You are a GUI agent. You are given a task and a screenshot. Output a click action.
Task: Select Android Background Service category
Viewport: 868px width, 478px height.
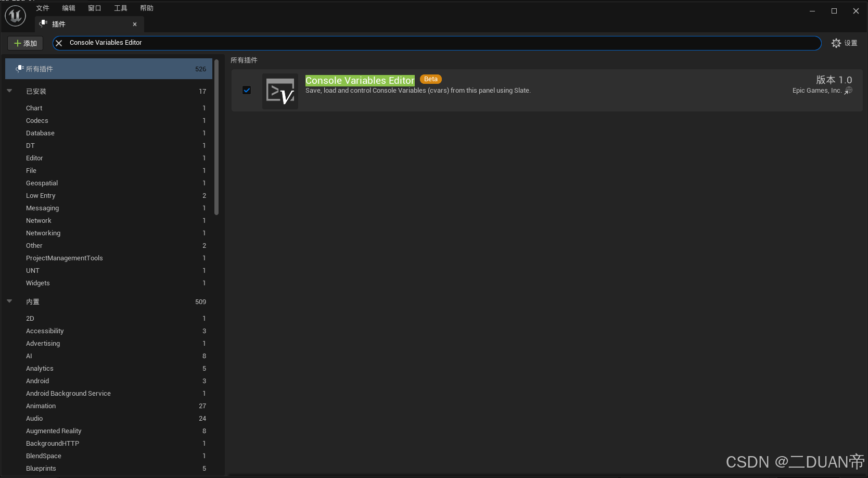pyautogui.click(x=109, y=393)
